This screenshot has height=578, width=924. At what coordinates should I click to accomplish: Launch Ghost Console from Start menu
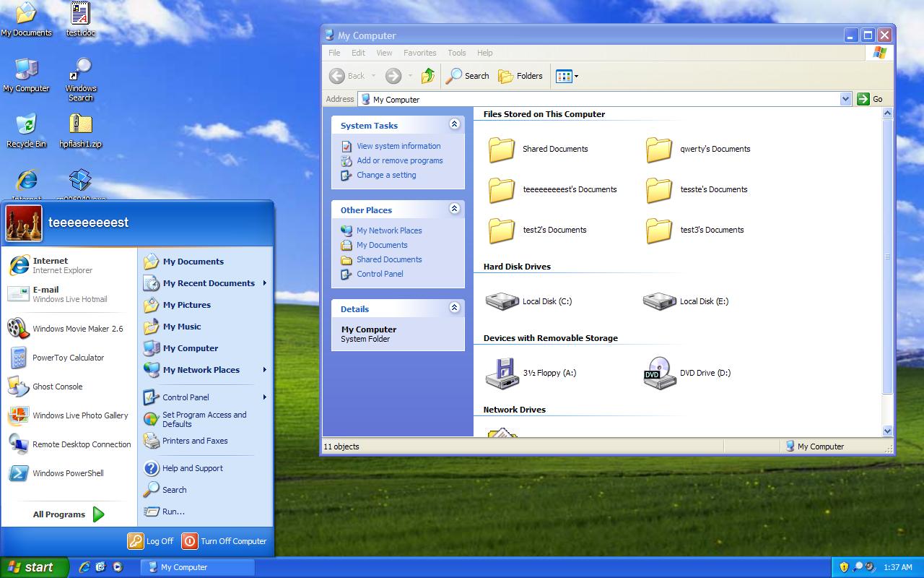[69, 387]
